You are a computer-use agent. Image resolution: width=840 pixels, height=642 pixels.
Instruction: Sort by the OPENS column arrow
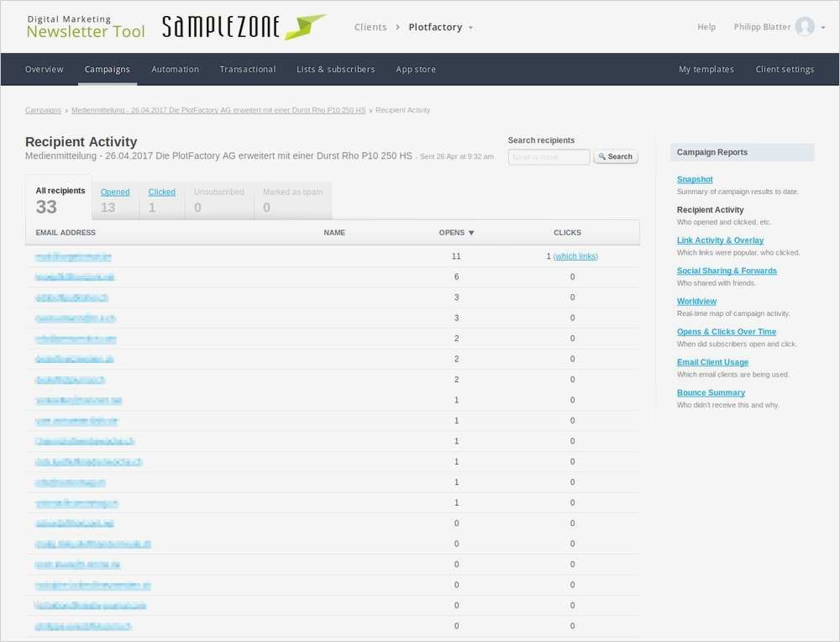coord(471,233)
